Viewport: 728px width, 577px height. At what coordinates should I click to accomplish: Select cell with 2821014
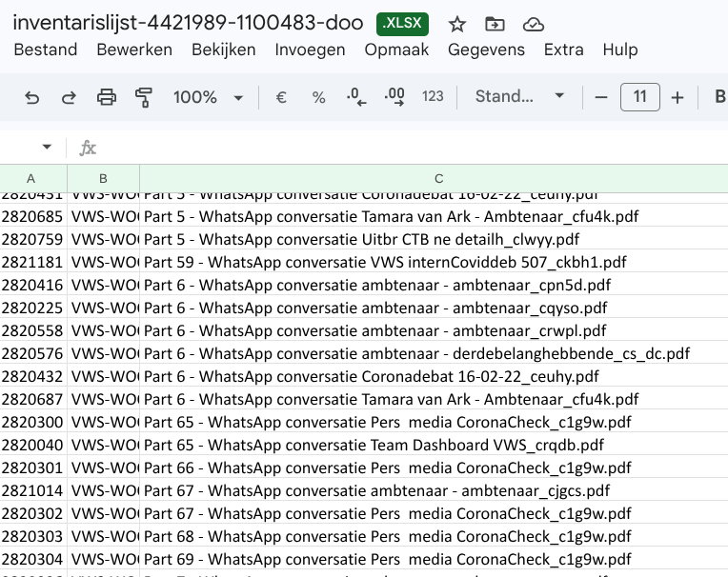[33, 490]
